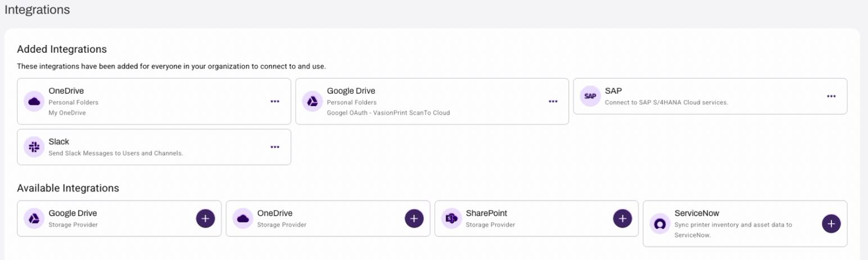The width and height of the screenshot is (868, 260).
Task: Click the 'Added Integrations' heading
Action: (62, 49)
